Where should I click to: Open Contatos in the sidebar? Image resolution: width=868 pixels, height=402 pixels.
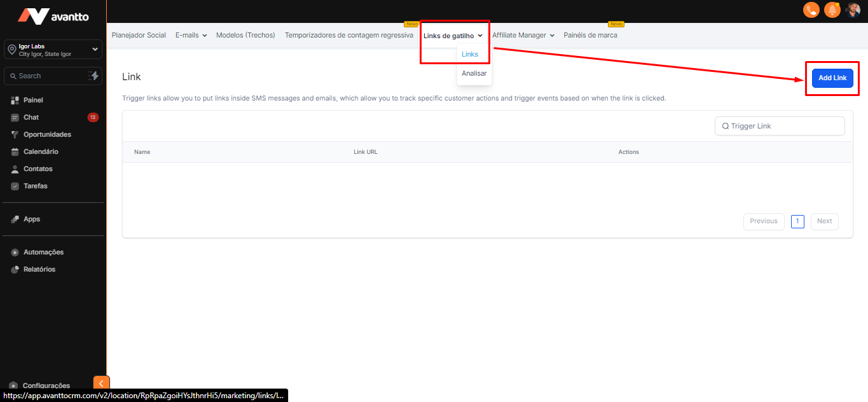point(38,169)
